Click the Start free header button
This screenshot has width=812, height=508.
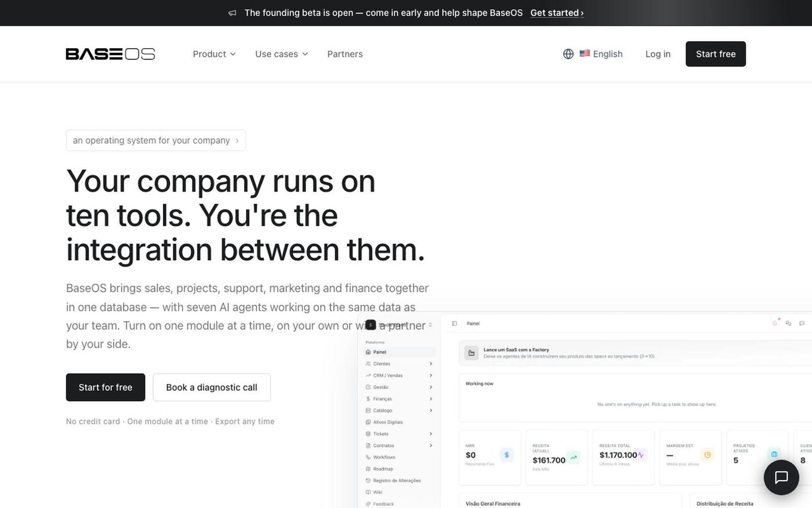(716, 54)
